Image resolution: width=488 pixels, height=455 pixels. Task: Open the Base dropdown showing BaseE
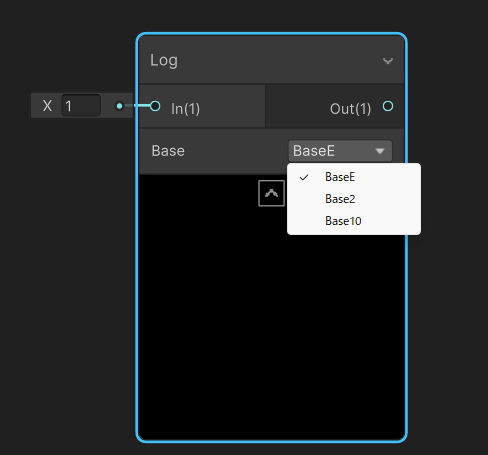(x=340, y=151)
